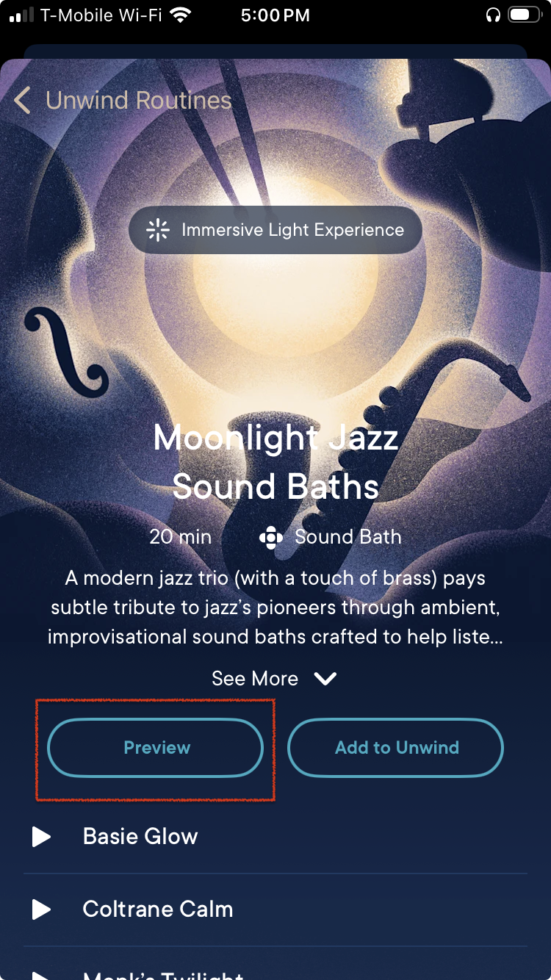Image resolution: width=551 pixels, height=980 pixels.
Task: Tap the Moonlight Jazz Sound Baths heading
Action: coord(275,462)
